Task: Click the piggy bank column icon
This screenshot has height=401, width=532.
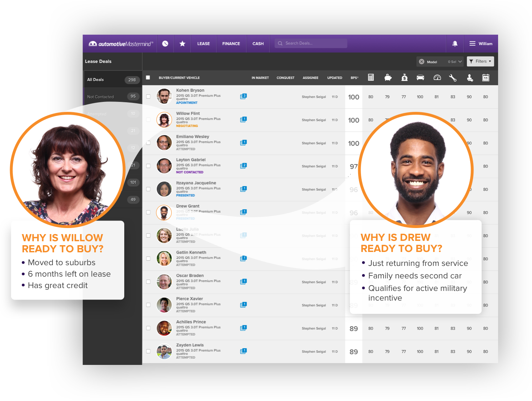Action: coord(388,78)
